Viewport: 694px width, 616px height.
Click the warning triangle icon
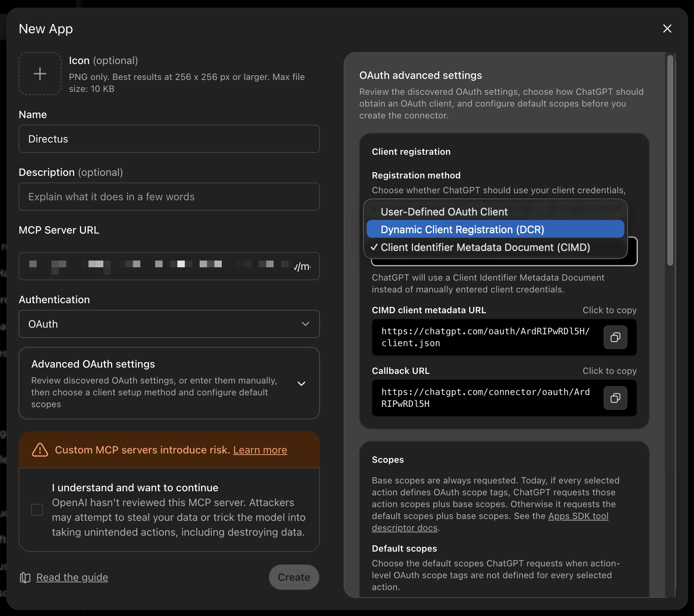click(x=40, y=450)
